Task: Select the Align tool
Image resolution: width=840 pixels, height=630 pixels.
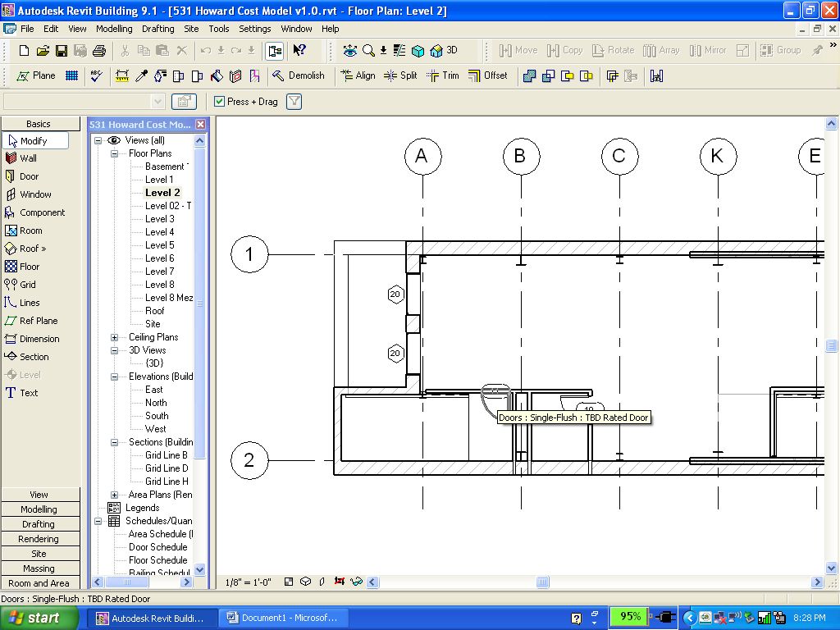Action: tap(358, 76)
